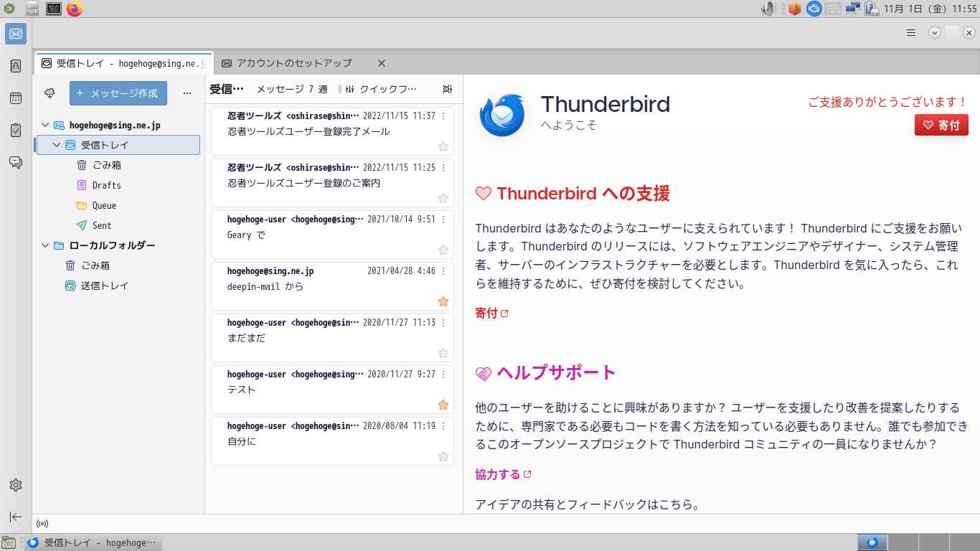Click the orange package icon in system tray
This screenshot has height=551, width=980.
click(x=794, y=9)
